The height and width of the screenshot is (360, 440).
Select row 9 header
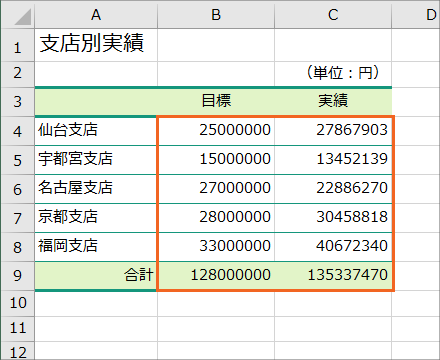click(x=17, y=276)
